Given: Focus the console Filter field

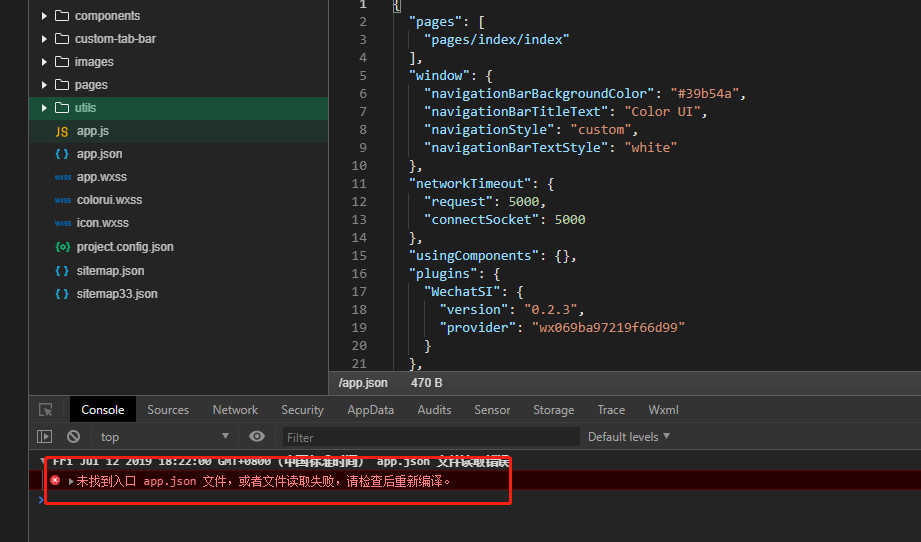Looking at the screenshot, I should (431, 437).
